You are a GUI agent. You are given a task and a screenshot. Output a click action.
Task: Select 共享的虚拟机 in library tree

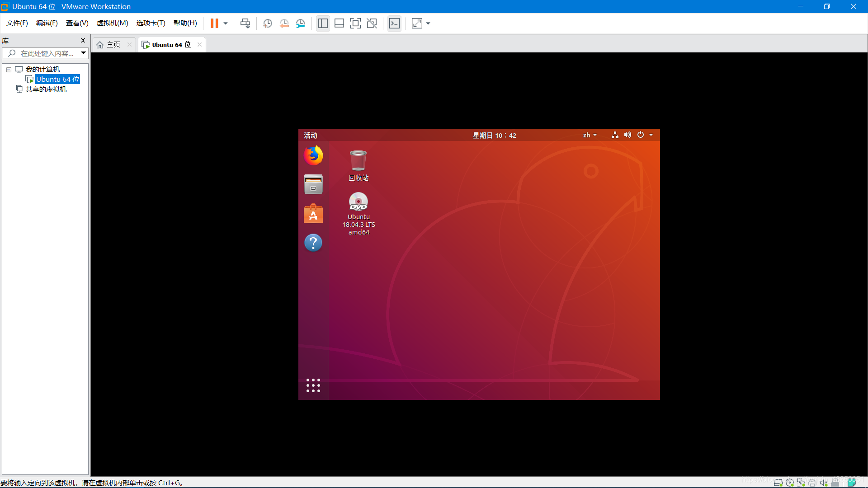tap(46, 89)
